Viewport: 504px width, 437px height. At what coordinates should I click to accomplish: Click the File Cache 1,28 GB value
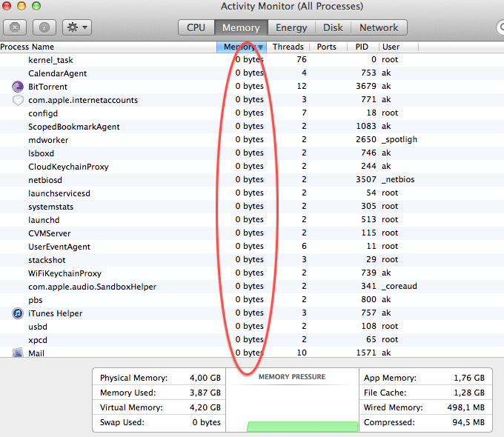click(x=469, y=393)
